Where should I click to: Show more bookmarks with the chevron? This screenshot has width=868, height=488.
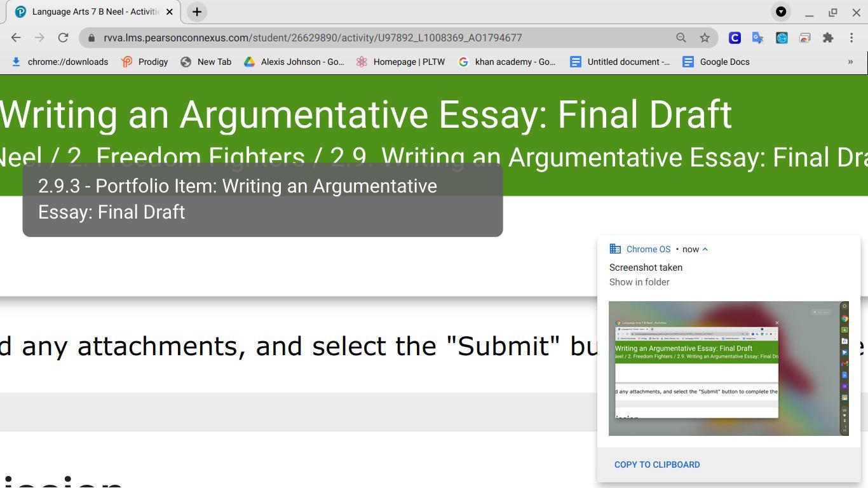coord(850,62)
